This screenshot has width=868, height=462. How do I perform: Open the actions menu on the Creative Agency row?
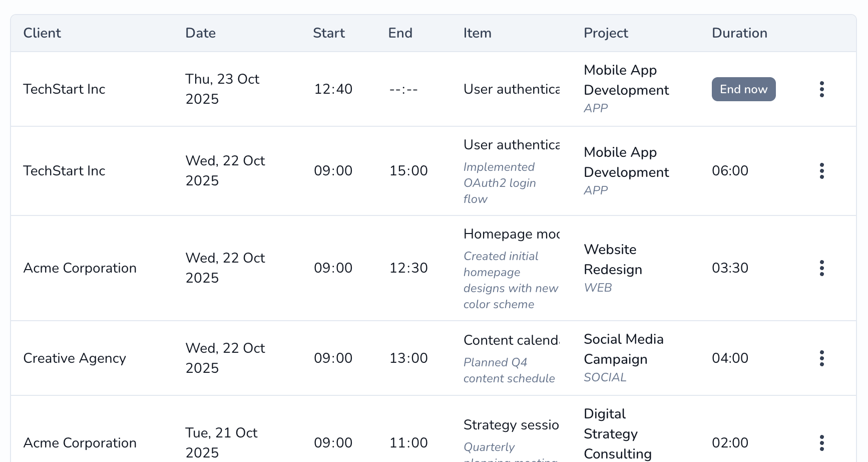coord(822,358)
